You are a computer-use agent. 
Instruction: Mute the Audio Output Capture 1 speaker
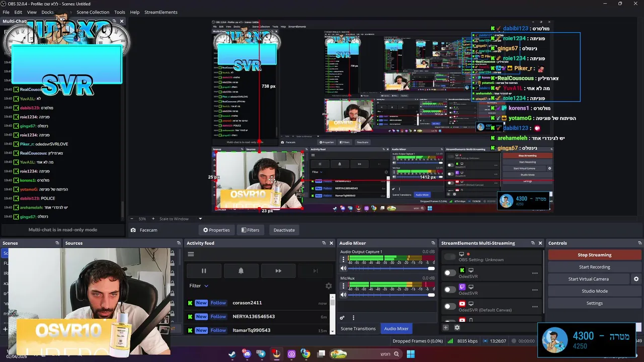point(344,268)
